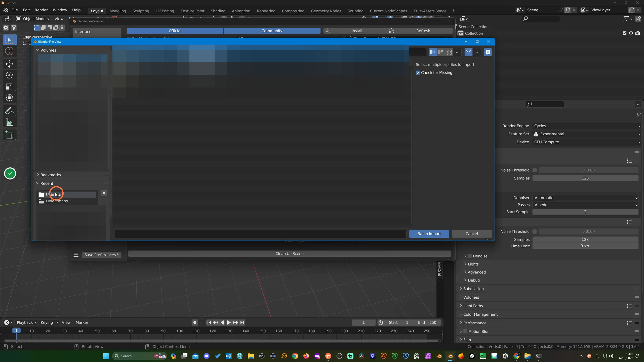Switch file view to horizontal list display
Screen dimensions: 644x362
pyautogui.click(x=441, y=52)
